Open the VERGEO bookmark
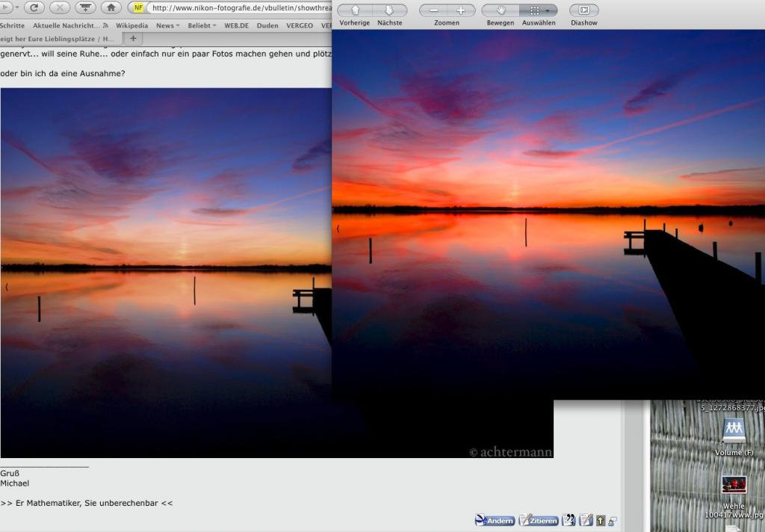The height and width of the screenshot is (532, 765). (x=300, y=25)
